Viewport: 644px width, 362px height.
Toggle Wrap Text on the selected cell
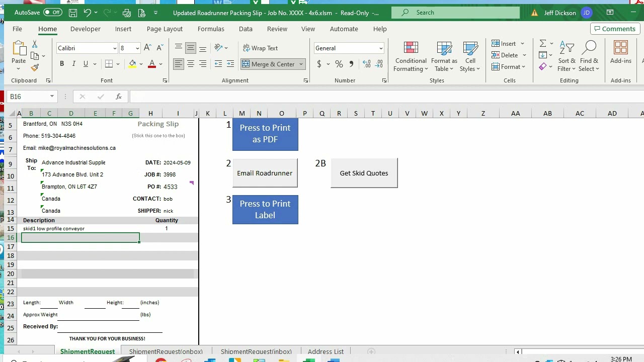tap(260, 48)
